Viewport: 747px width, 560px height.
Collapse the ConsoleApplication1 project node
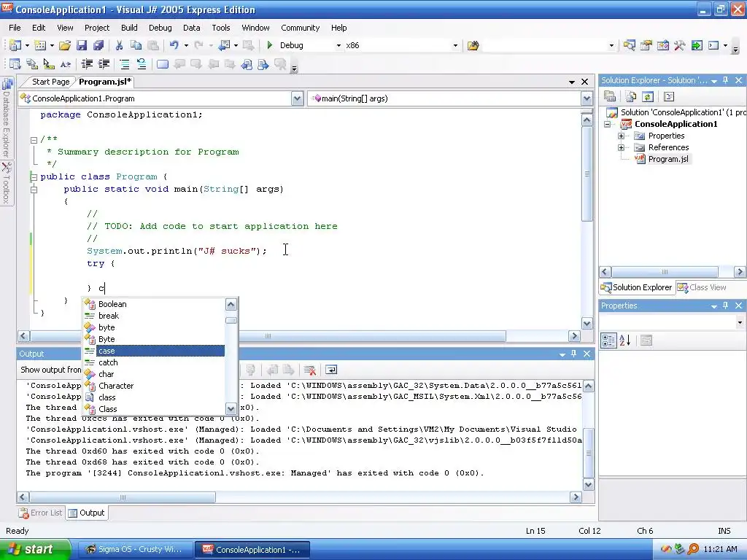[x=608, y=124]
